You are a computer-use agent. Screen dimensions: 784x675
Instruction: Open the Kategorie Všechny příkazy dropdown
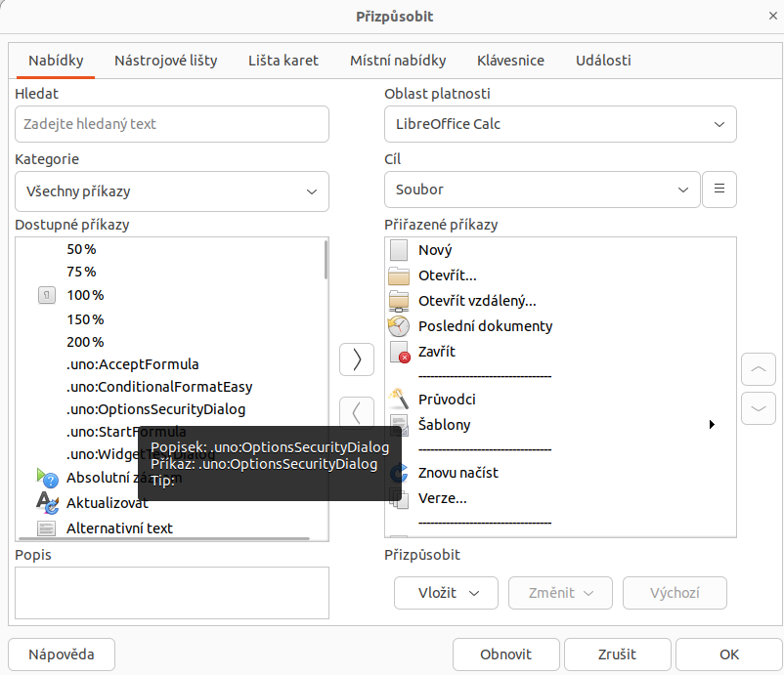[x=171, y=191]
